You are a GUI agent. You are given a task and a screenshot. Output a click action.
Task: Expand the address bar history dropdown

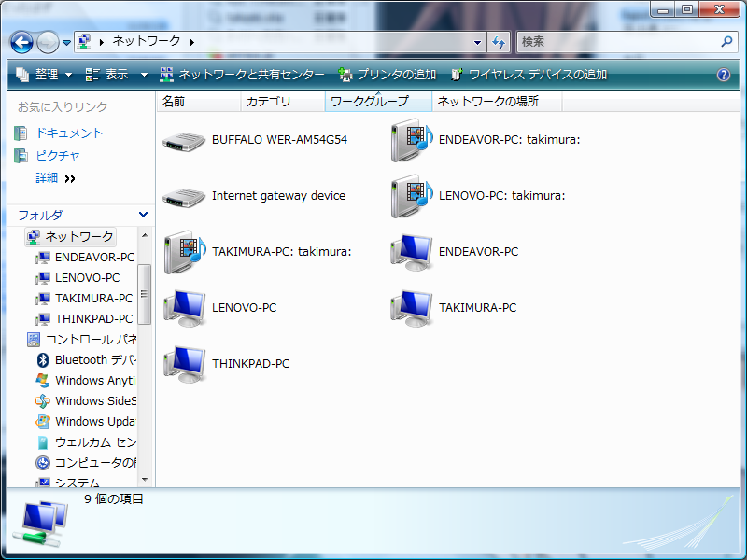click(x=477, y=42)
